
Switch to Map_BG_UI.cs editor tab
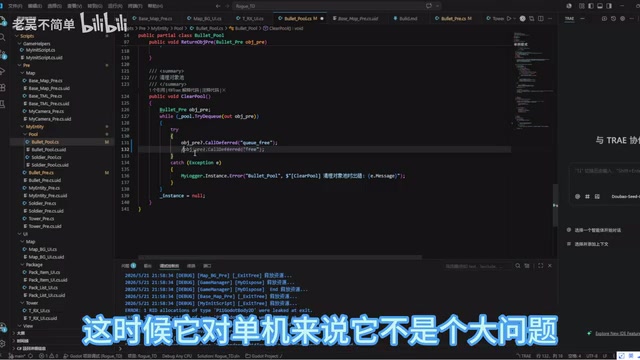207,18
